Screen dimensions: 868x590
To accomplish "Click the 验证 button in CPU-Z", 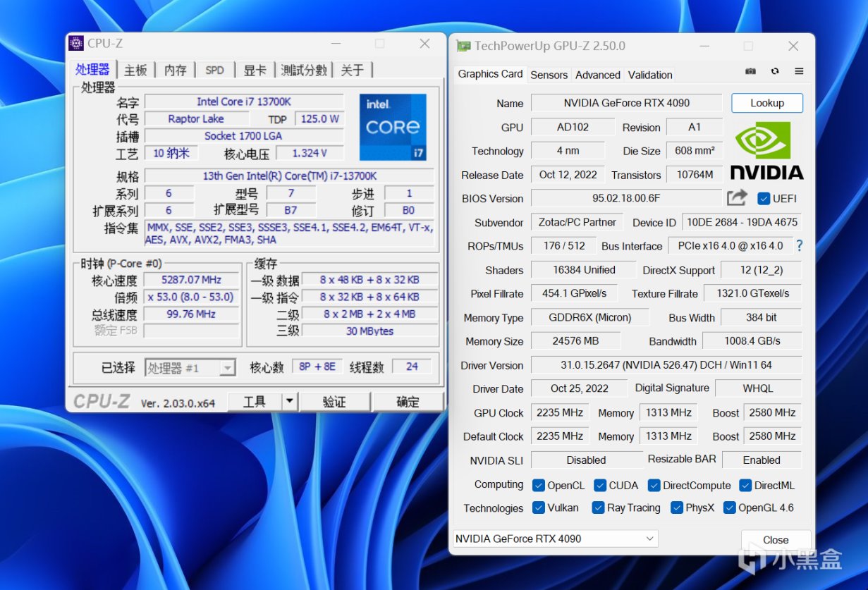I will 334,402.
